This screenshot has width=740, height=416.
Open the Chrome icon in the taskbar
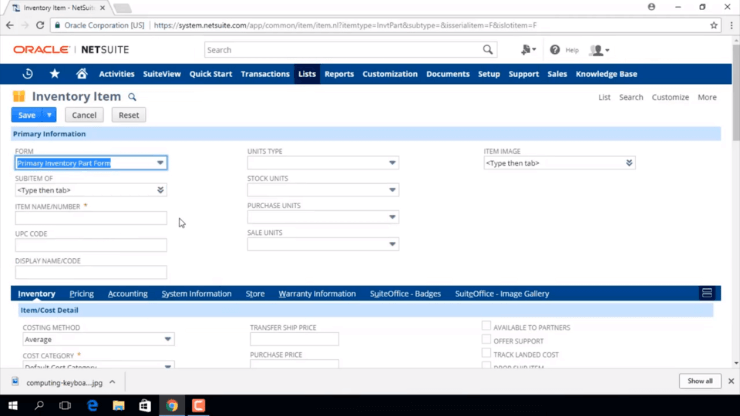[x=172, y=406]
